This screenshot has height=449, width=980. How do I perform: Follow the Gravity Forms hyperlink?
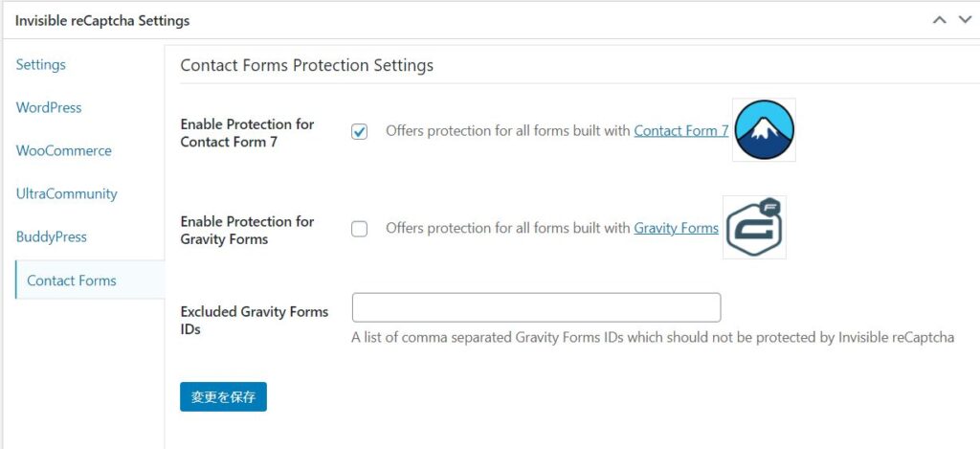coord(676,229)
